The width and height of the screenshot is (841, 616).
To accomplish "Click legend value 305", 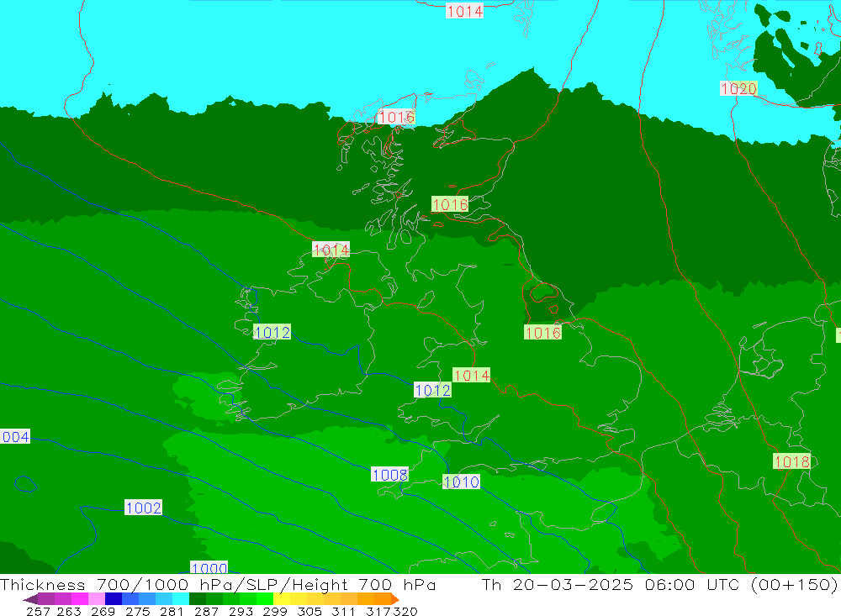I will [x=309, y=611].
